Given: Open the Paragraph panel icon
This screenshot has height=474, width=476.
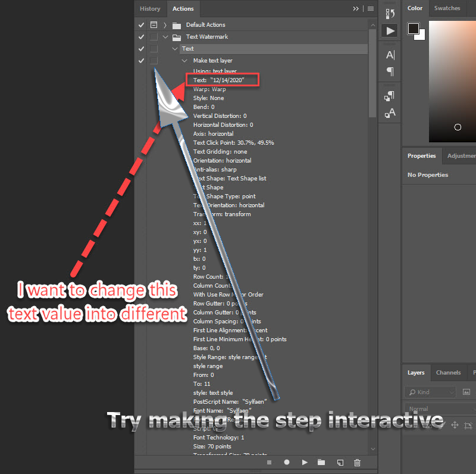Looking at the screenshot, I should click(389, 72).
